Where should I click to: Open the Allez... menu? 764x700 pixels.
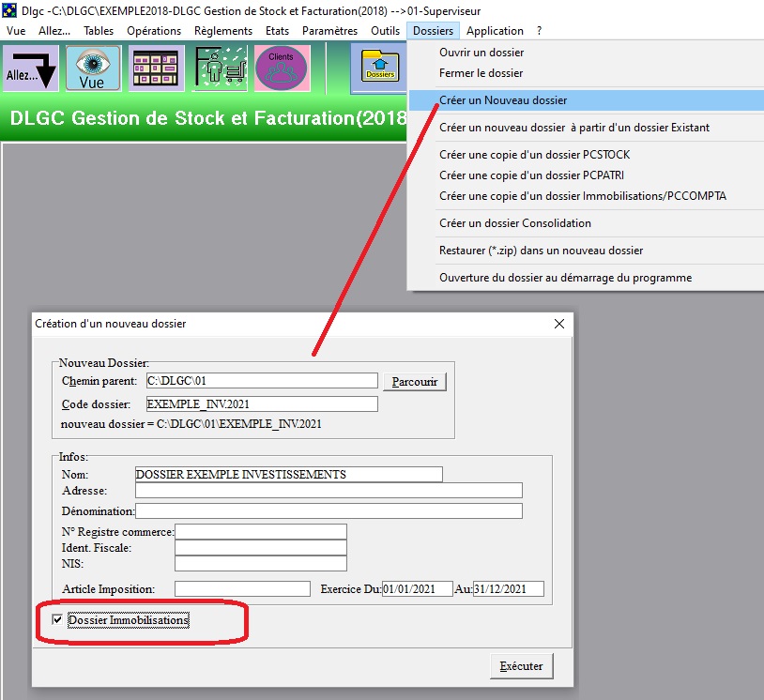click(54, 31)
